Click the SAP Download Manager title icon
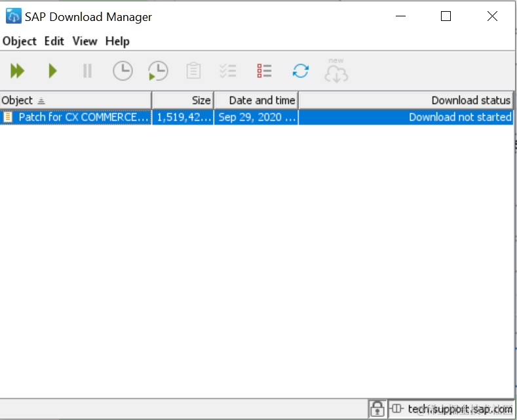Viewport: 517px width, 420px height. coord(14,16)
